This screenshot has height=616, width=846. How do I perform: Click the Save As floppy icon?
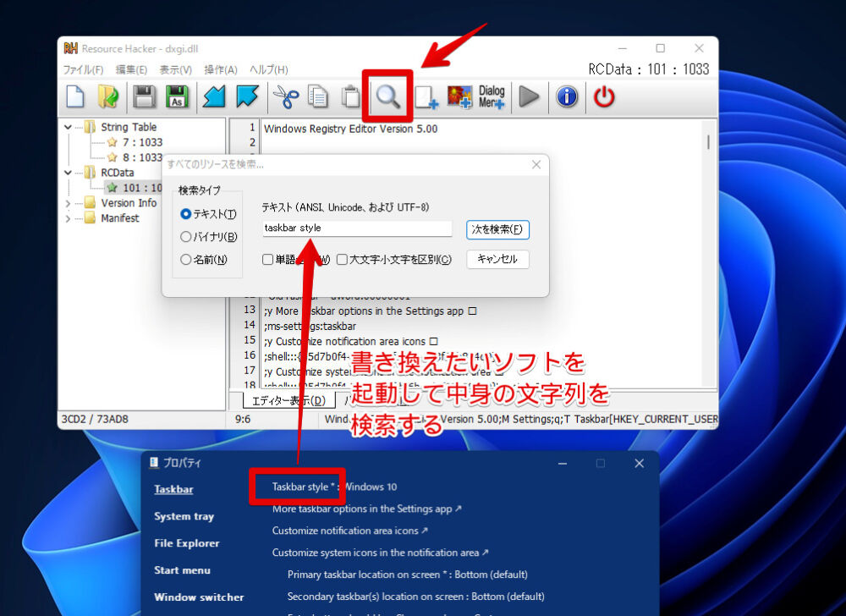(178, 97)
